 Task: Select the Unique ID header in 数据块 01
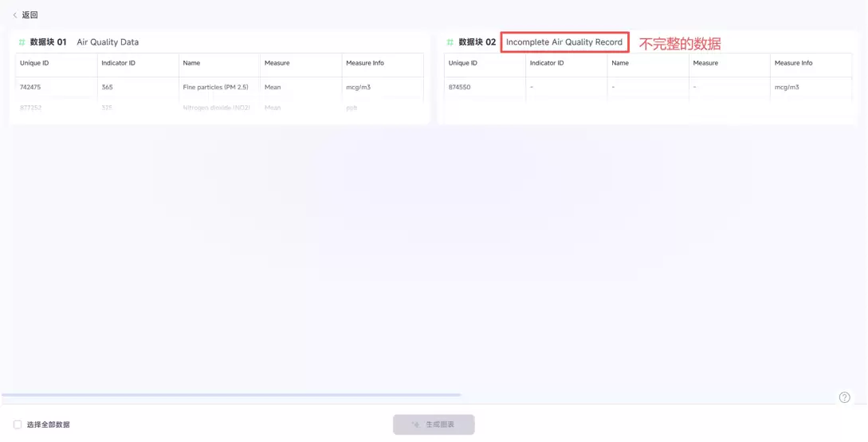coord(34,63)
